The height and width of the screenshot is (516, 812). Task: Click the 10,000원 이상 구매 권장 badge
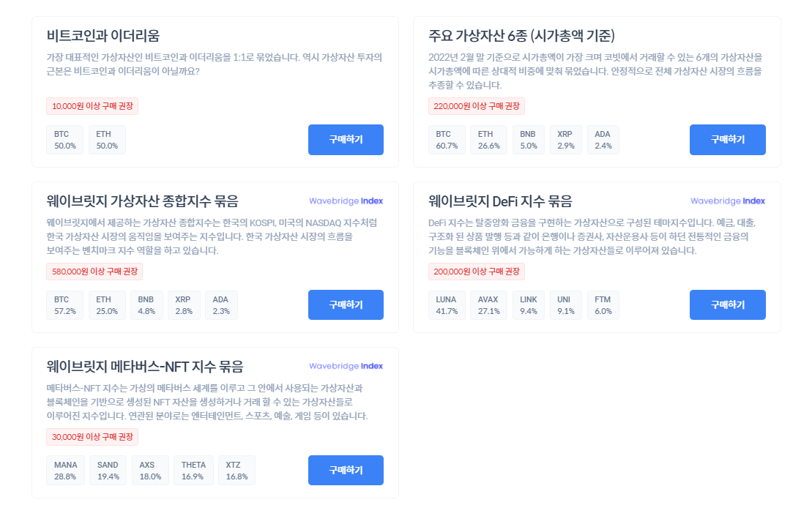coord(92,106)
